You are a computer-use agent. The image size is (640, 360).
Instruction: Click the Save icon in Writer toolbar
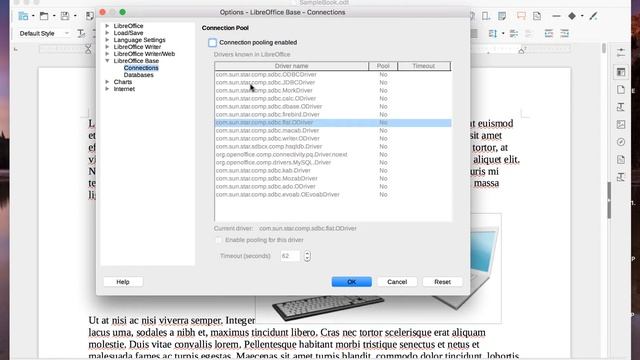tap(65, 16)
